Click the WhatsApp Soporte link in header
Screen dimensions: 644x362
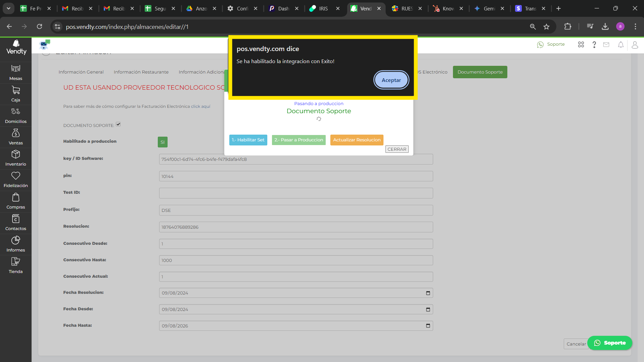pos(551,44)
